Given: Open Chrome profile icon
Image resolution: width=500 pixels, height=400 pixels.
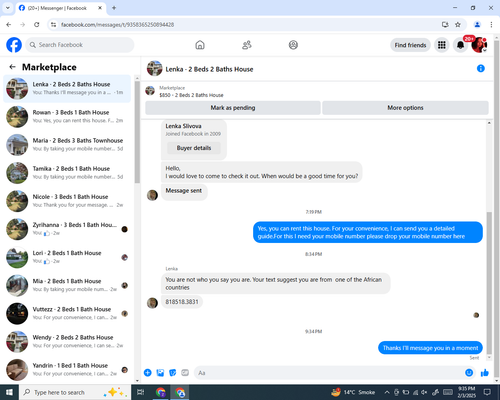Looking at the screenshot, I should tap(477, 24).
